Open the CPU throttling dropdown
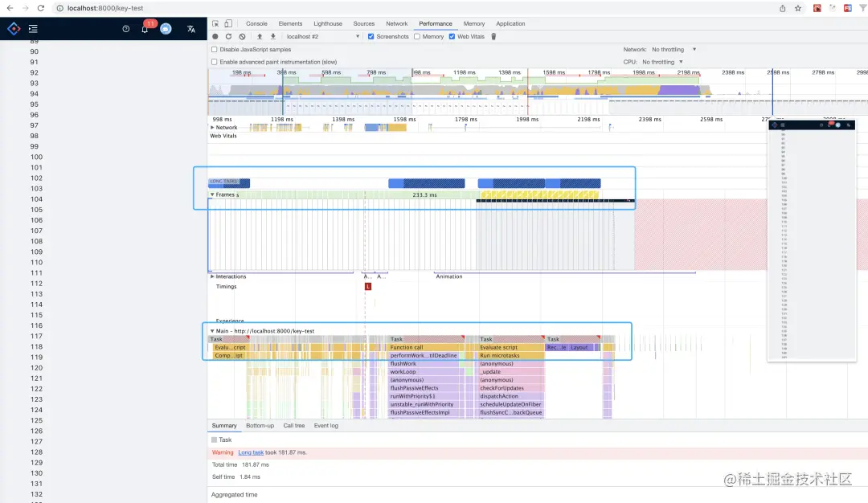Screen dimensions: 868x503 [662, 62]
